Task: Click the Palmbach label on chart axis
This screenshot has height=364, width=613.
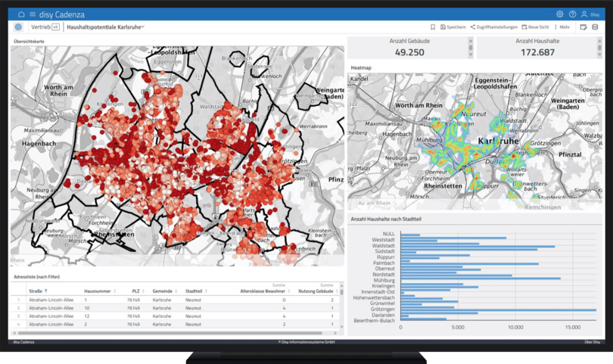Action: click(x=384, y=263)
